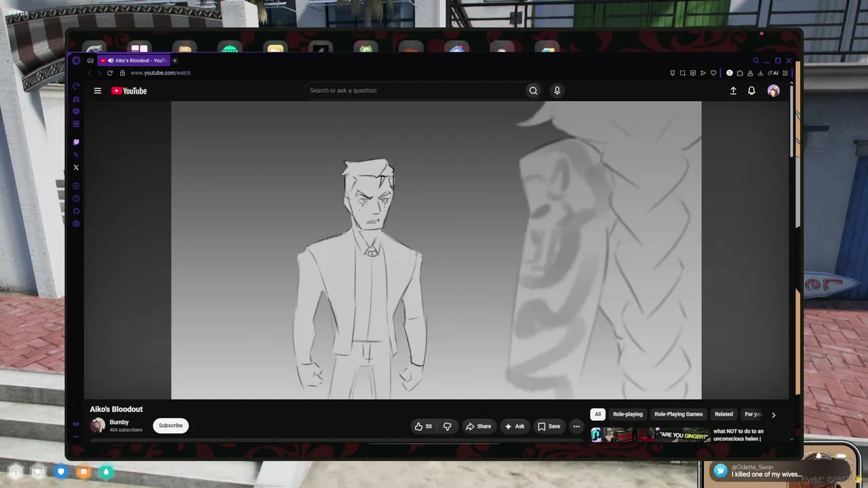Select the Role-Playing Games filter chip
868x488 pixels.
(x=678, y=414)
